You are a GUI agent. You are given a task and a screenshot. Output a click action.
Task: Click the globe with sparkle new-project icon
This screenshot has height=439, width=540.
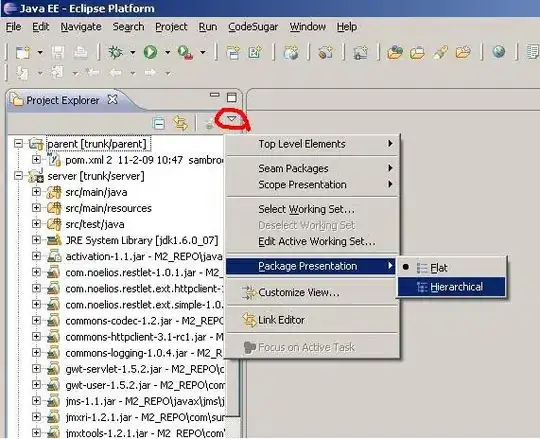pyautogui.click(x=291, y=52)
